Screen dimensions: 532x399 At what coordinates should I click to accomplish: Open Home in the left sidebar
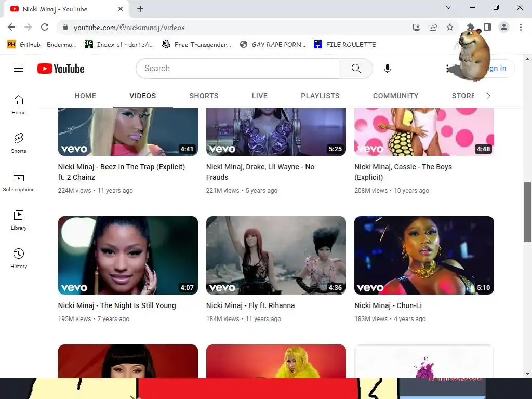[19, 105]
